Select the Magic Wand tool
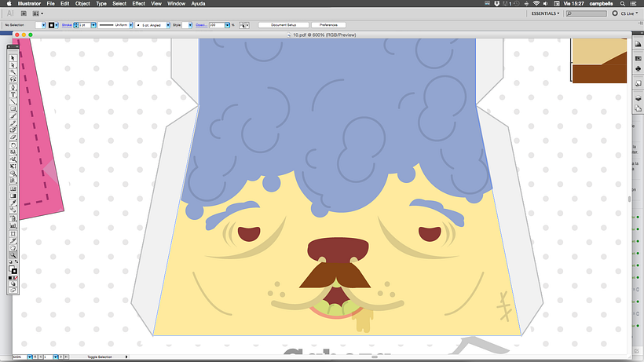This screenshot has height=362, width=644. [x=13, y=72]
